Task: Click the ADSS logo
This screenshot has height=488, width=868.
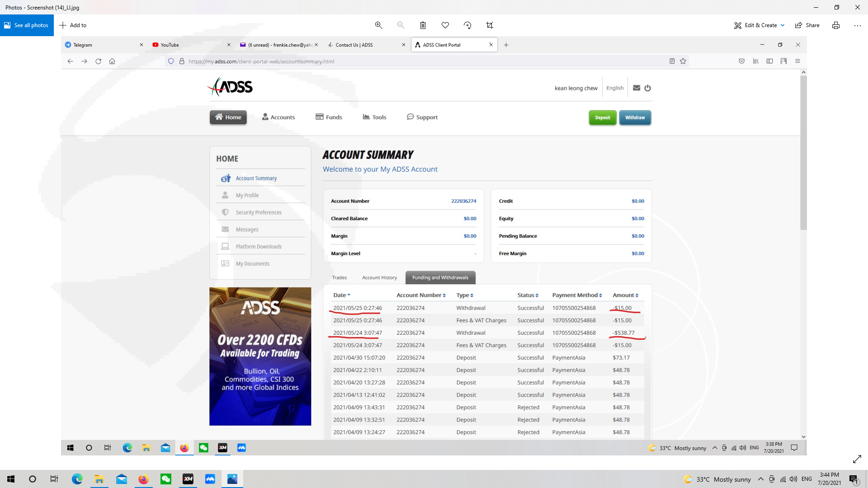Action: pos(230,87)
